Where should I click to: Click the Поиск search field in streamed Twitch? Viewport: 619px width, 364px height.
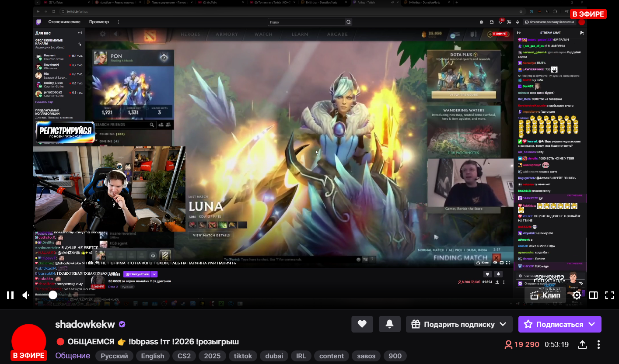tap(307, 22)
